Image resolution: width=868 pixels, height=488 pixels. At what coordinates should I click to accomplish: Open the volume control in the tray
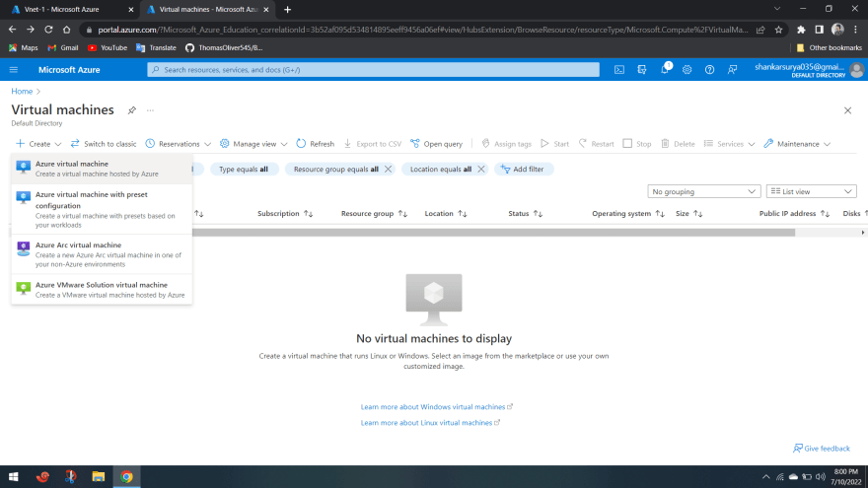(821, 476)
